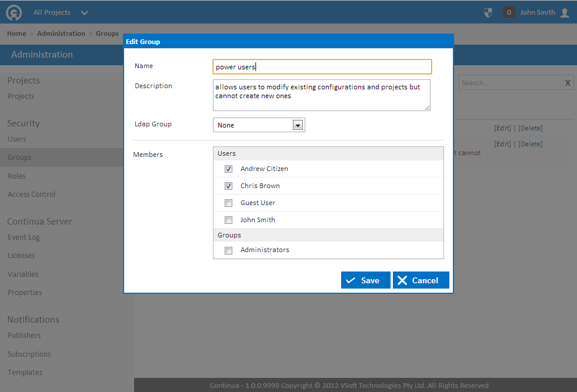
Task: Open the shield security icon in header
Action: tap(488, 12)
